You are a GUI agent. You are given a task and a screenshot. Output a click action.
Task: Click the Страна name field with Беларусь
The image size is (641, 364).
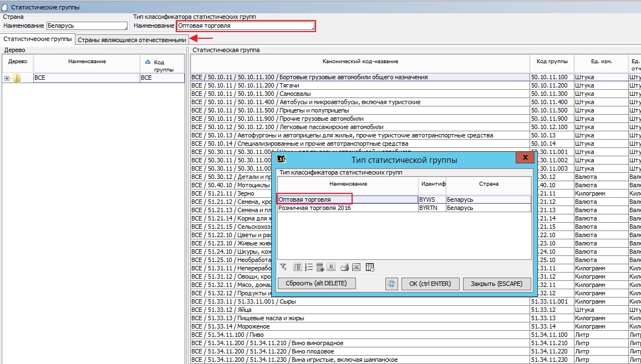pos(87,25)
